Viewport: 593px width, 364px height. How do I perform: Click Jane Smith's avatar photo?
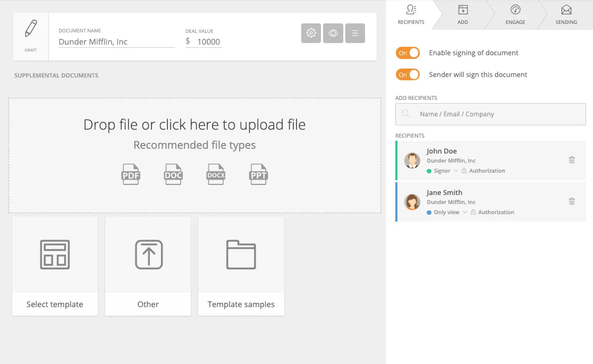[x=412, y=202]
